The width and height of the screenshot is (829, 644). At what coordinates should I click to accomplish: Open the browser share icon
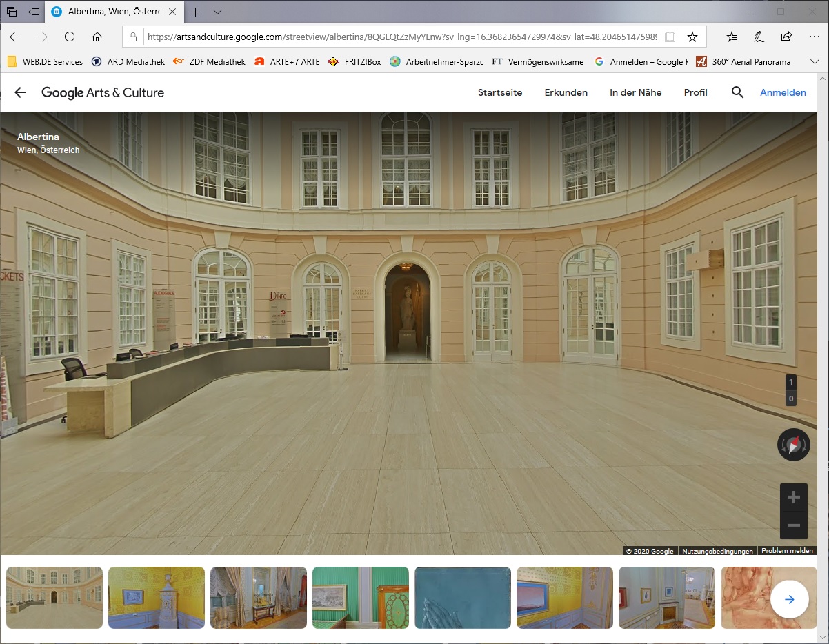tap(786, 37)
